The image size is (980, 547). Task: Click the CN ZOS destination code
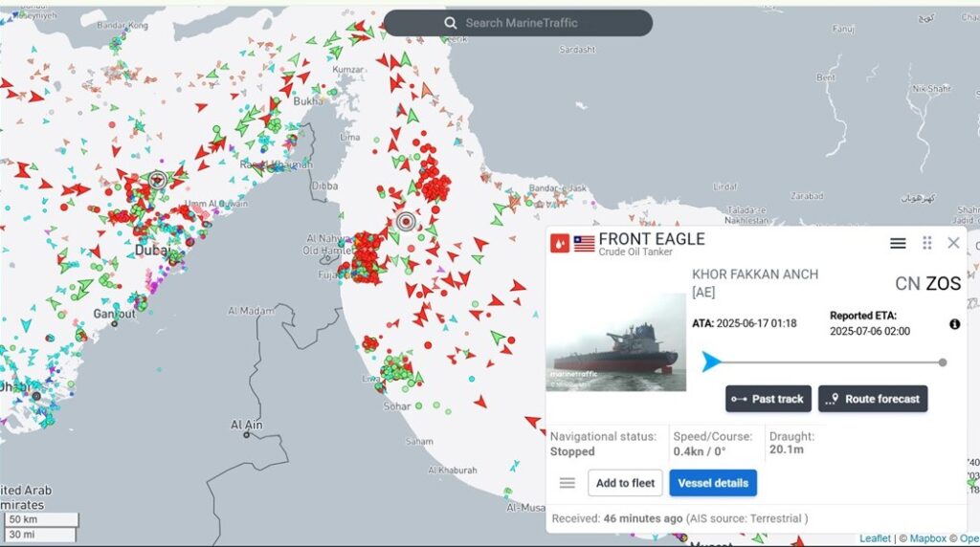[928, 283]
